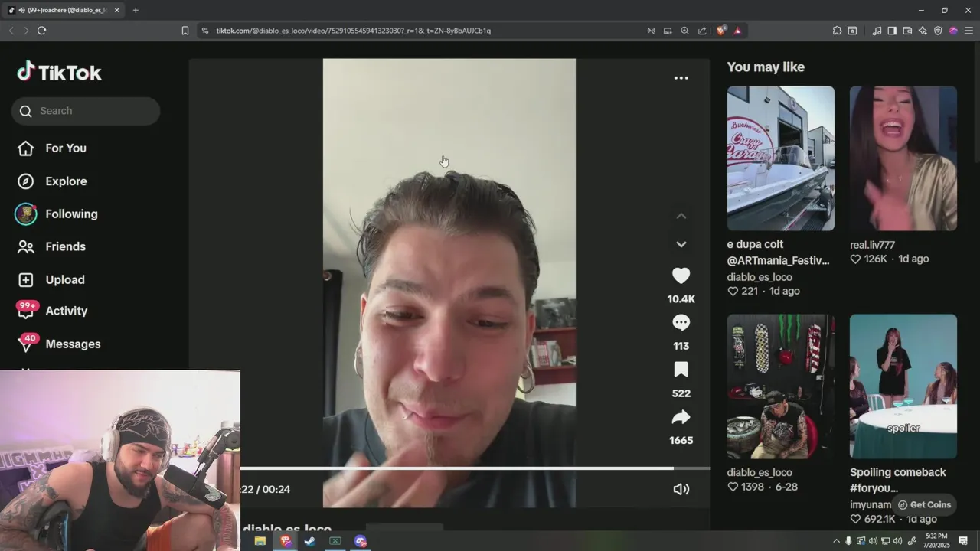Click the TikTok search field

tap(86, 111)
